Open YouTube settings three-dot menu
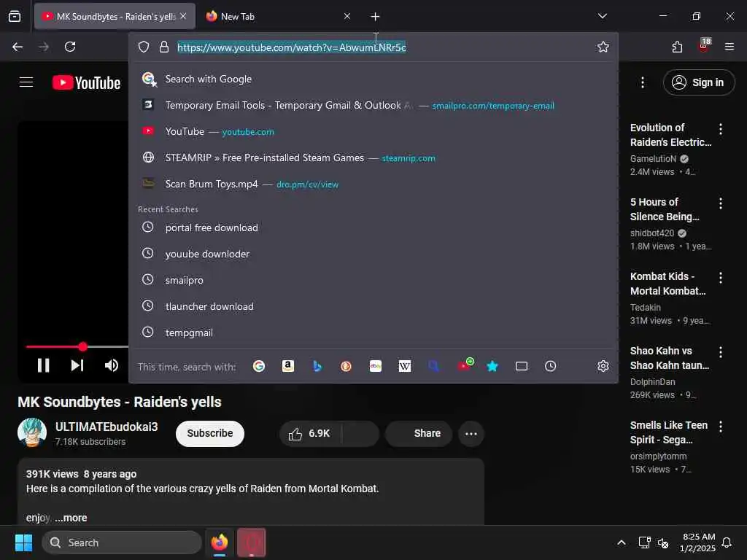 point(642,82)
